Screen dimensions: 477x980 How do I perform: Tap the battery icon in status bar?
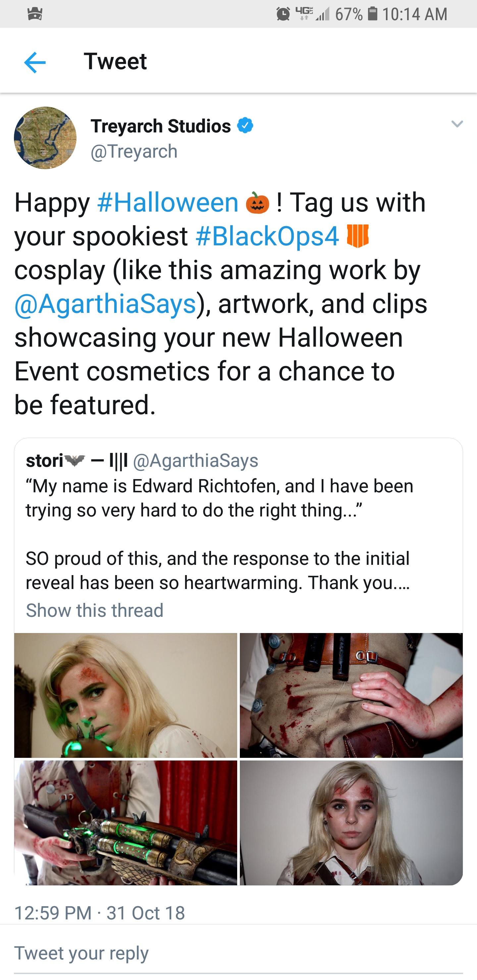(x=373, y=14)
